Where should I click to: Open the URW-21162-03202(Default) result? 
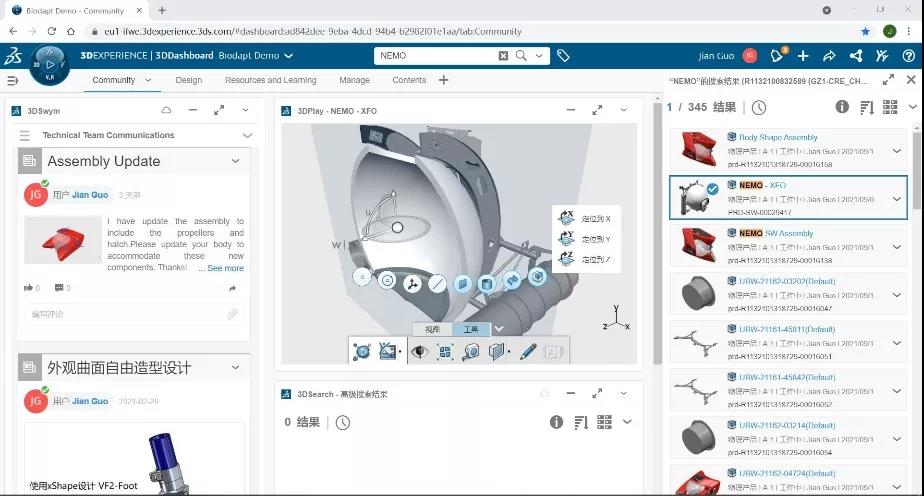787,281
